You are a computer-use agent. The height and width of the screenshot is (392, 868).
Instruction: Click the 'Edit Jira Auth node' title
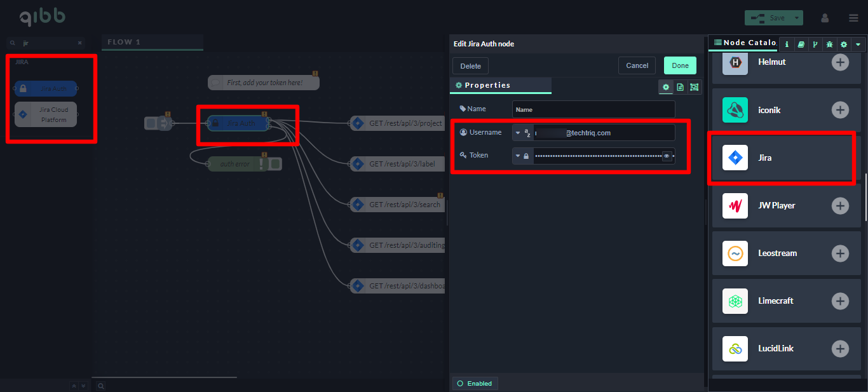click(x=484, y=44)
